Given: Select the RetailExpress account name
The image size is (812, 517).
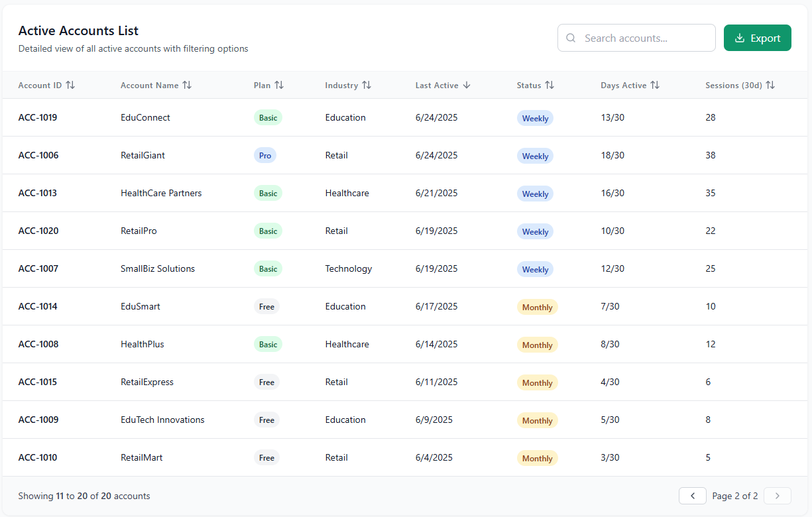Looking at the screenshot, I should 147,382.
